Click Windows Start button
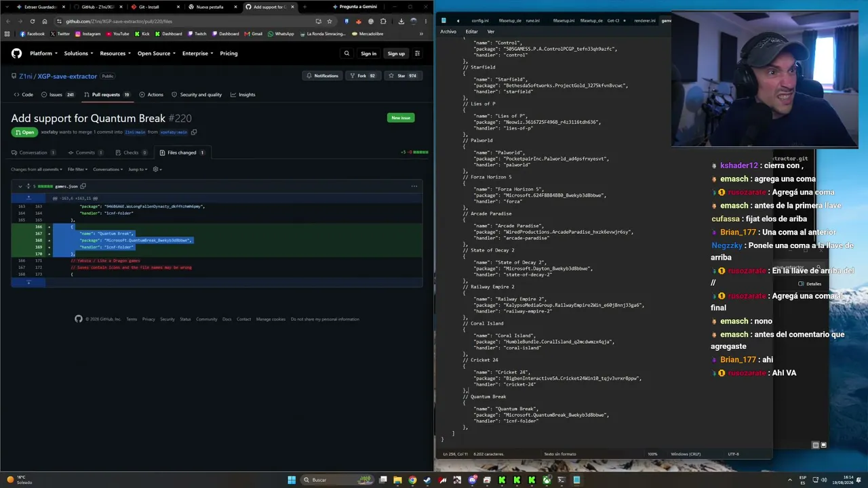The height and width of the screenshot is (488, 868). [x=292, y=480]
